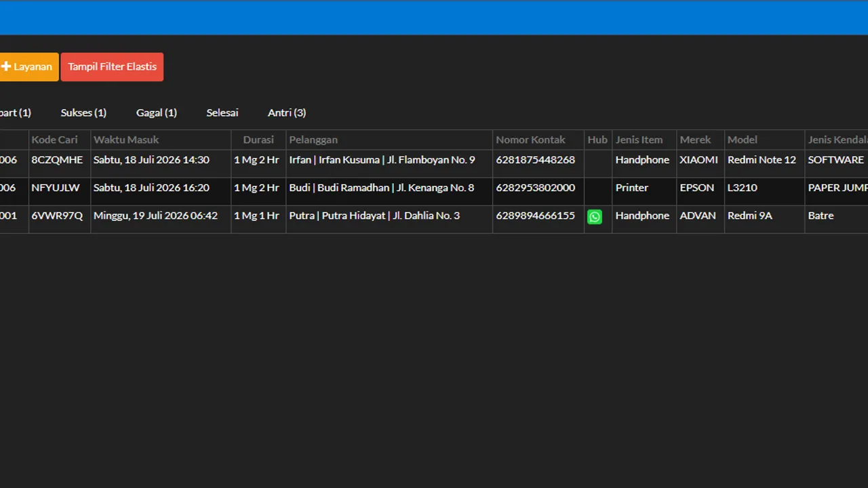Open the Antri (3) tab
Viewport: 868px width, 488px height.
tap(287, 113)
